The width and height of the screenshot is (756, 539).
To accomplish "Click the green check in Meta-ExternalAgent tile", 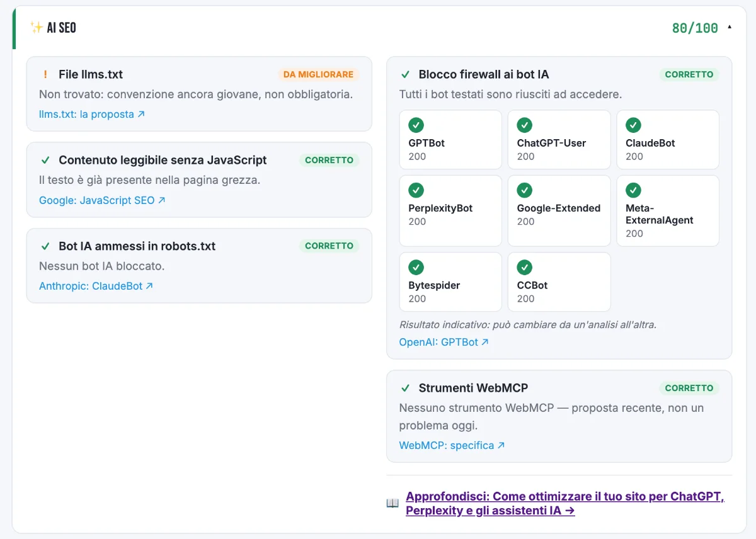I will (x=633, y=190).
